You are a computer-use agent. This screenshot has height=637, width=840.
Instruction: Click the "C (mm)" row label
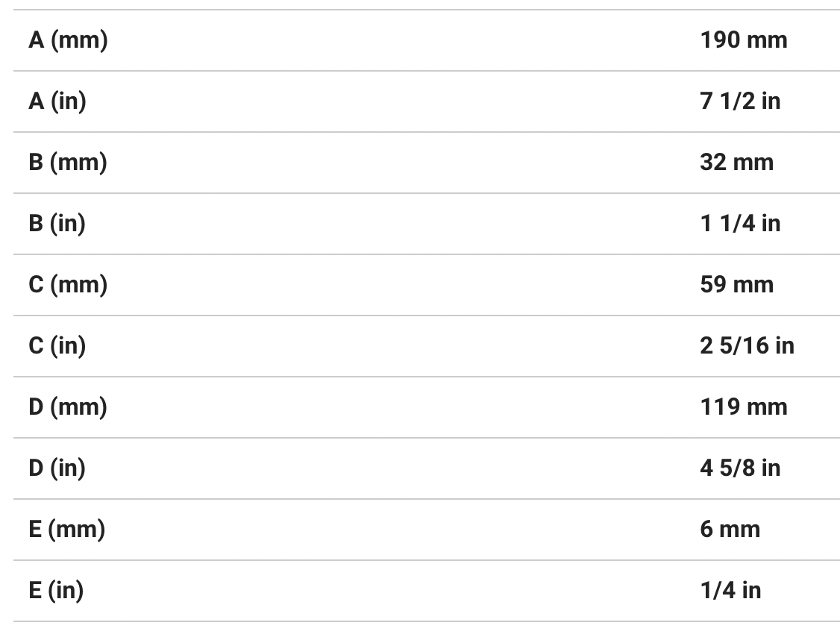click(x=68, y=285)
